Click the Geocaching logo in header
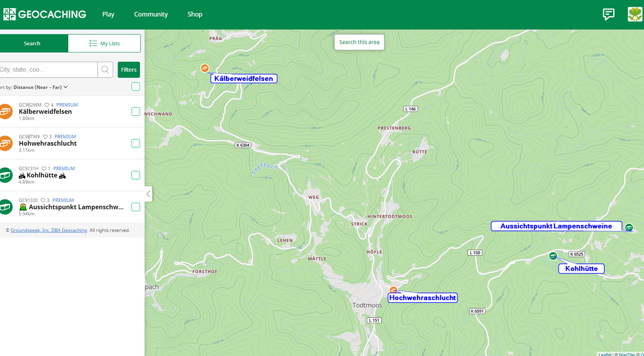The image size is (644, 356). point(44,14)
